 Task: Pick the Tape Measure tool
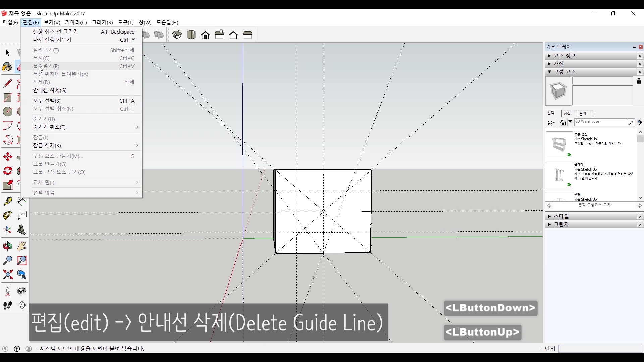coord(8,201)
